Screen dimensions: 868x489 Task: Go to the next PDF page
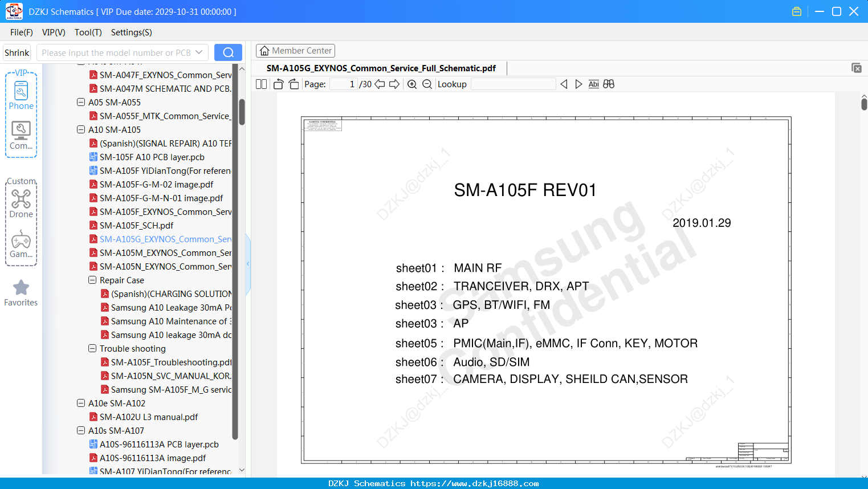coord(394,84)
